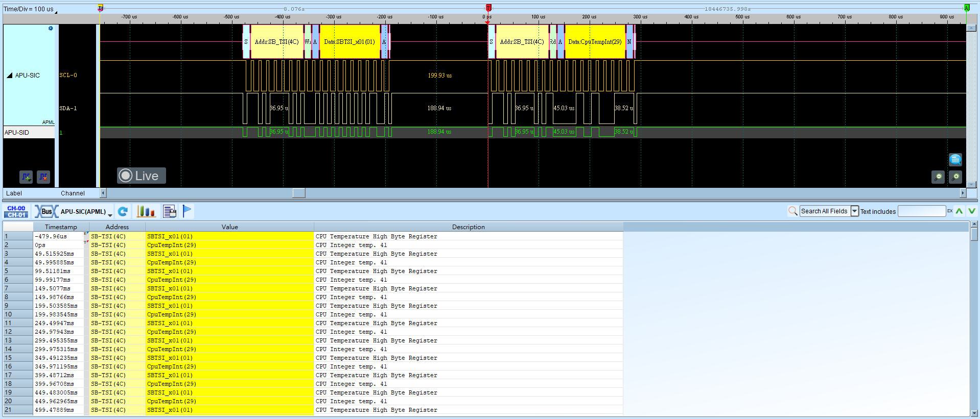Click the waveform horizontal scrollbar thumb
Screen dimensions: 980x419
click(299, 193)
